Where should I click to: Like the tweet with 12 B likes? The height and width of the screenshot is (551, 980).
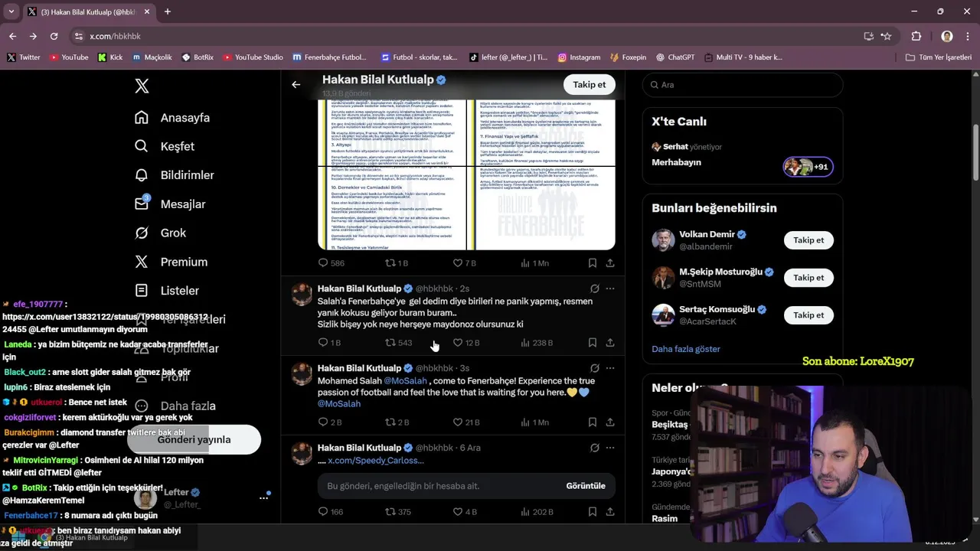point(465,343)
